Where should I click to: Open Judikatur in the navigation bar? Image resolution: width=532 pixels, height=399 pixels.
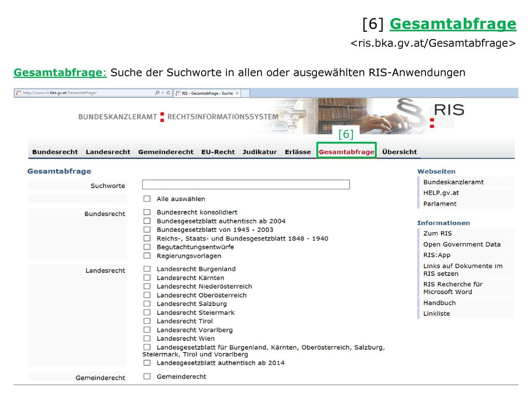[260, 152]
